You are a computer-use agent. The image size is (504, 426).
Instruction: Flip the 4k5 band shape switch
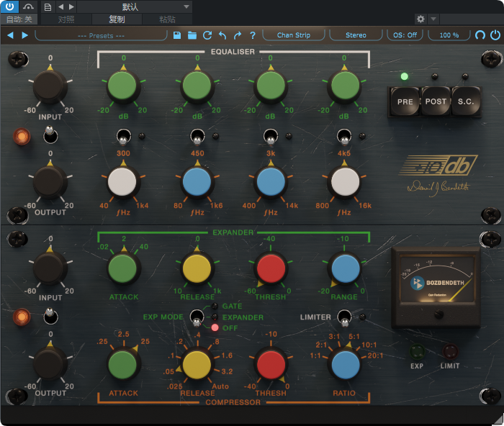click(x=344, y=137)
